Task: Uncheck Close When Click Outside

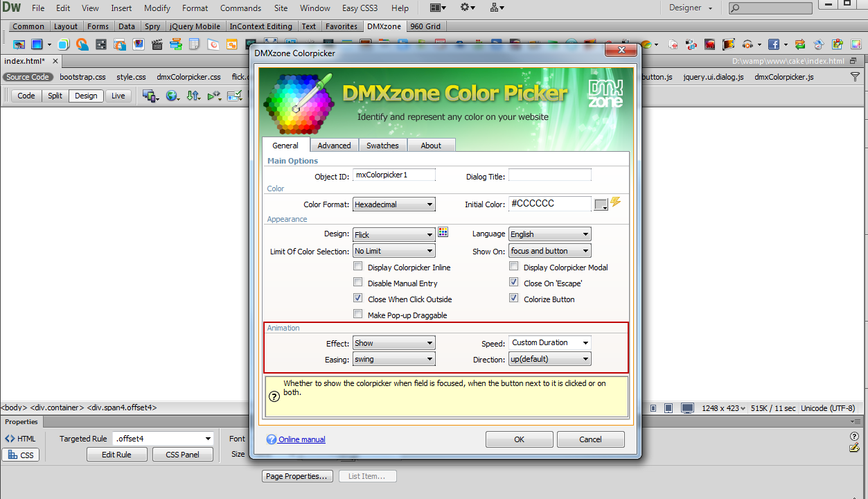Action: pyautogui.click(x=358, y=298)
